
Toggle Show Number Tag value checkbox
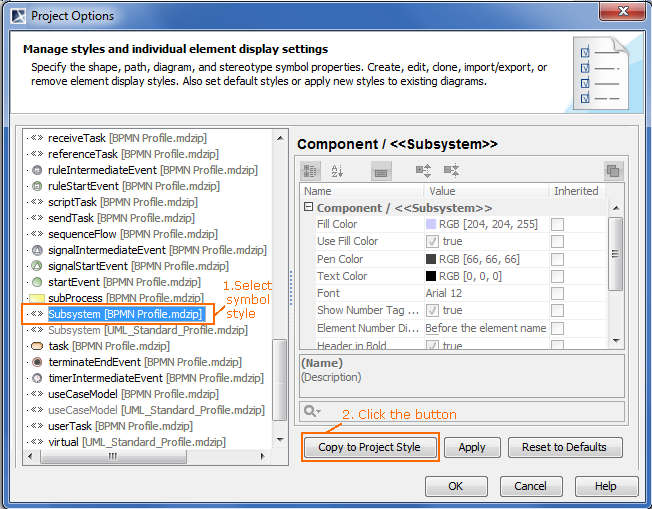click(432, 310)
